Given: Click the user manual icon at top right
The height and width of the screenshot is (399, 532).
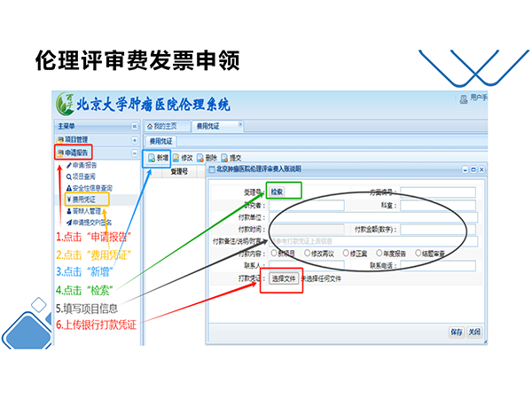Looking at the screenshot, I should coord(464,99).
